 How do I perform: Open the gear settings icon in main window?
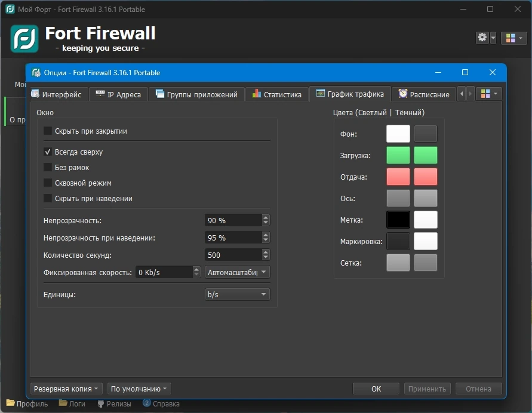click(482, 37)
